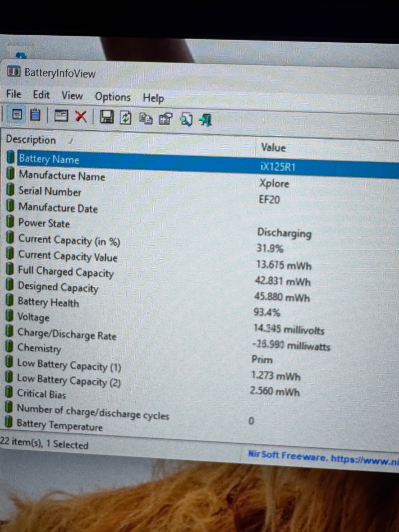Click the Properties toolbar icon

(x=166, y=119)
